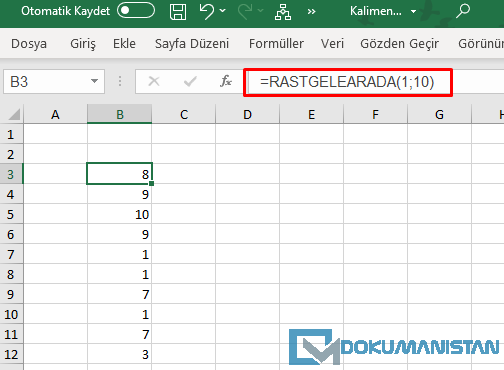
Task: Click cell B9 containing 7
Action: click(120, 294)
